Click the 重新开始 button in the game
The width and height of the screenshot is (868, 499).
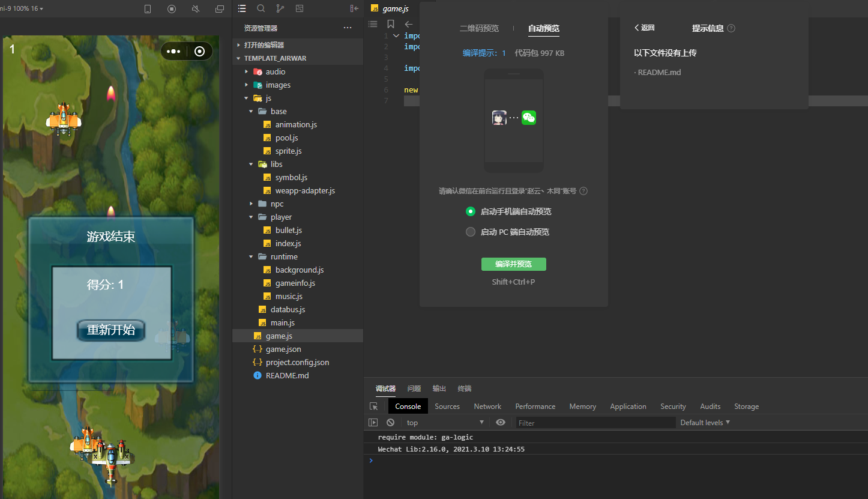111,330
